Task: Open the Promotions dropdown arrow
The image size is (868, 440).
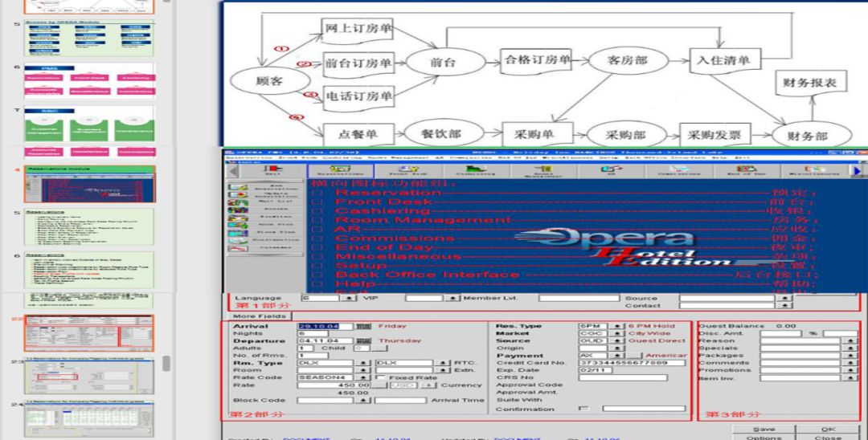Action: pos(850,370)
